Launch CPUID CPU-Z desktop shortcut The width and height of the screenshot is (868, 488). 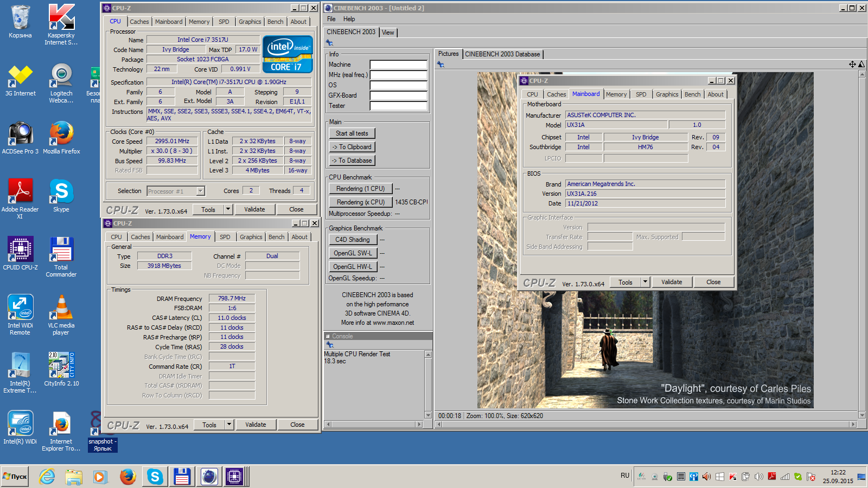point(20,254)
